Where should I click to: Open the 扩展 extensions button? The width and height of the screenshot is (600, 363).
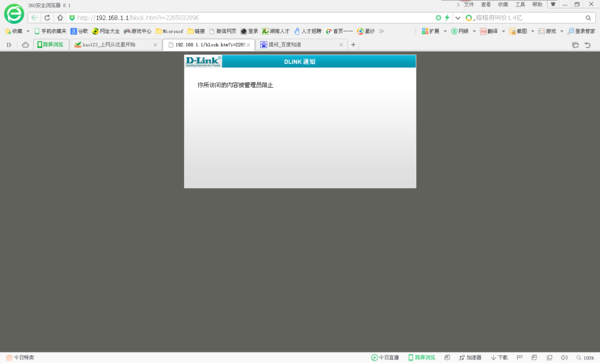[x=430, y=31]
